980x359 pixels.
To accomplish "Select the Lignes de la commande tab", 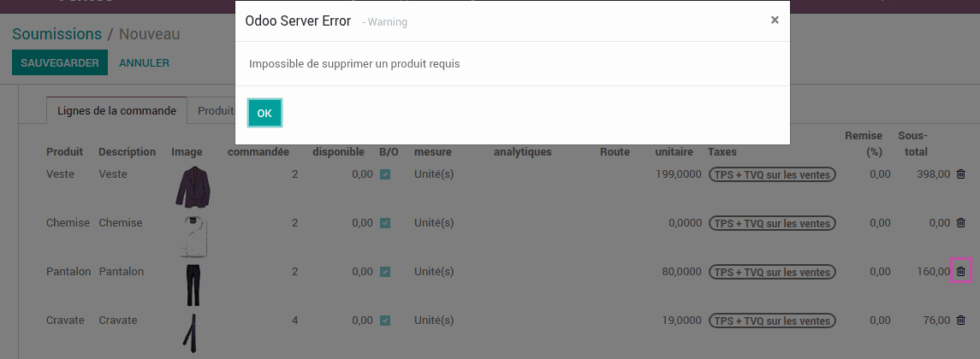I will coord(117,110).
